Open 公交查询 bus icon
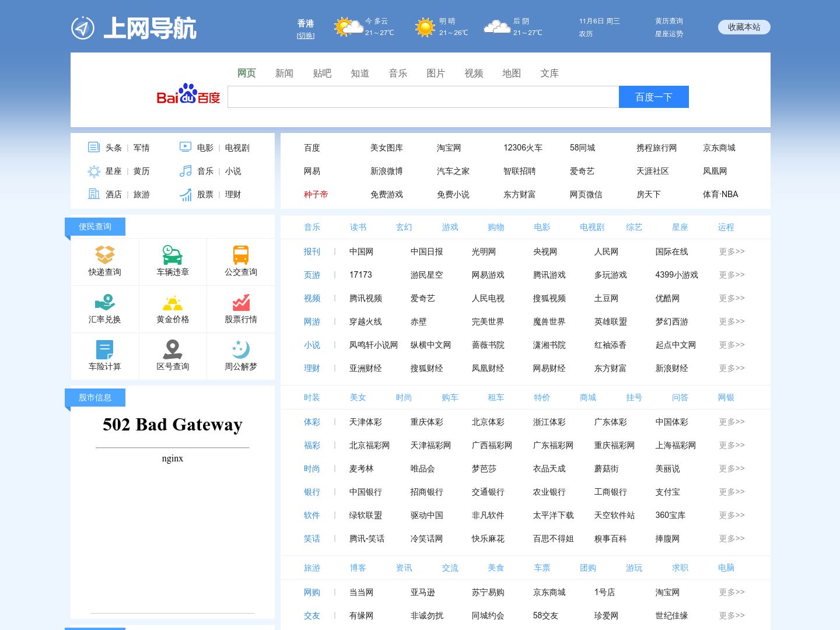Image resolution: width=840 pixels, height=630 pixels. click(241, 254)
